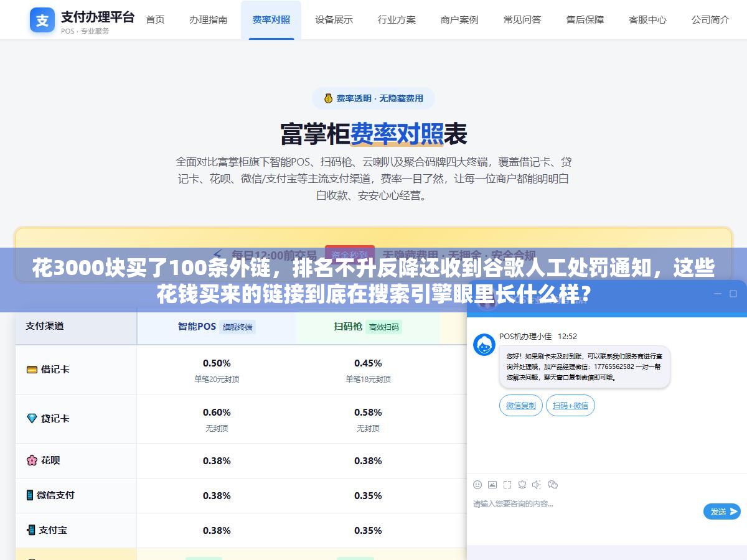Open the emoji picker in chat
The width and height of the screenshot is (747, 560).
coord(477,485)
